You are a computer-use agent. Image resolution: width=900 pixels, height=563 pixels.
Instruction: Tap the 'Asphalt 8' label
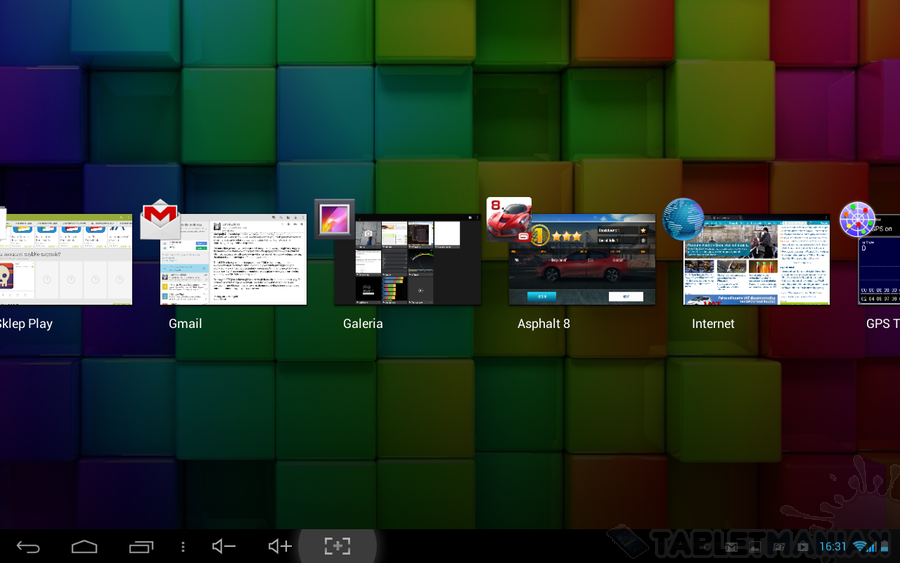point(544,324)
